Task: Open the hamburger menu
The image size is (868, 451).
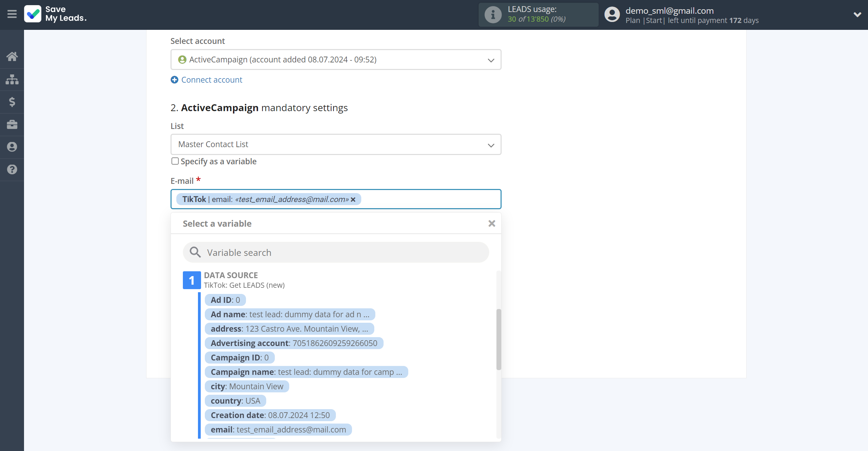Action: pyautogui.click(x=12, y=14)
